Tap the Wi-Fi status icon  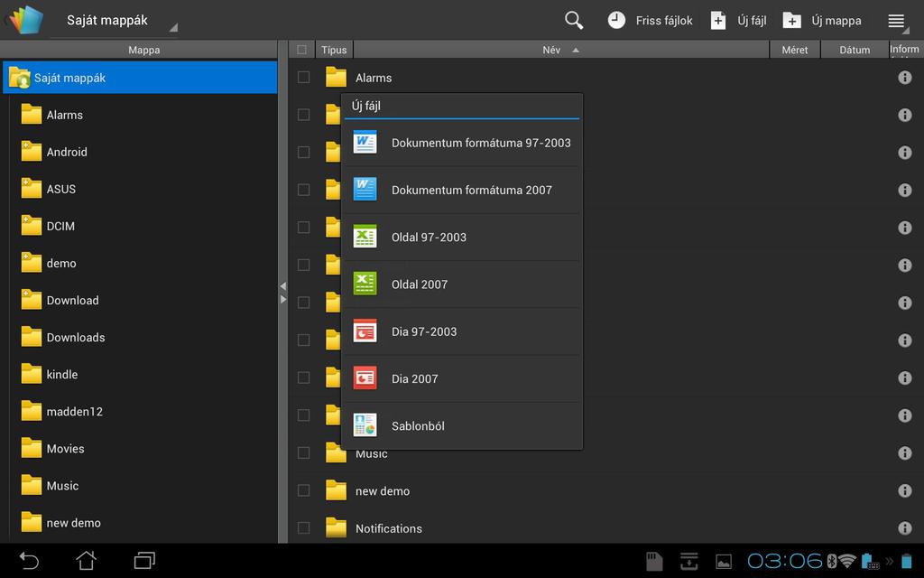tap(847, 561)
